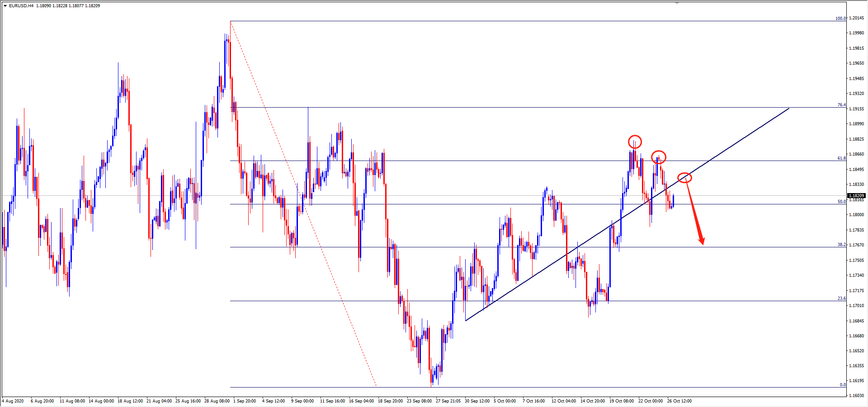
Task: Click price scale value 1.18000
Action: (857, 215)
